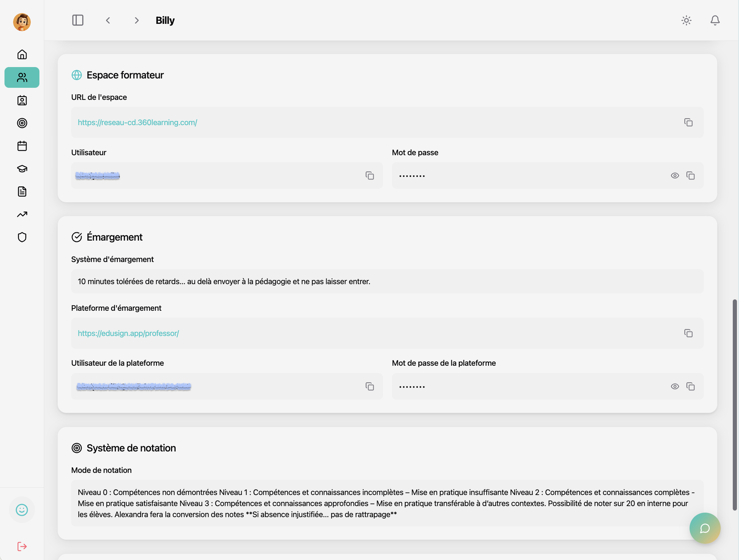Viewport: 739px width, 560px height.
Task: Navigate back with the left chevron
Action: tap(108, 20)
